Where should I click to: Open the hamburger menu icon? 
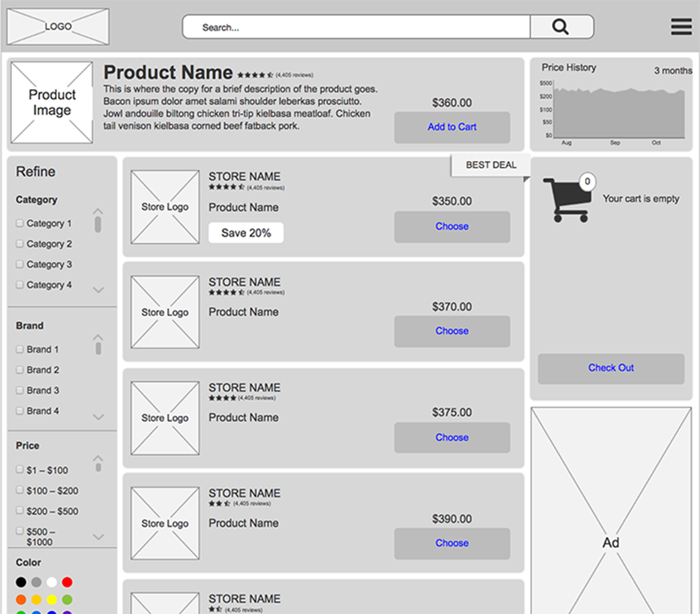point(682,27)
